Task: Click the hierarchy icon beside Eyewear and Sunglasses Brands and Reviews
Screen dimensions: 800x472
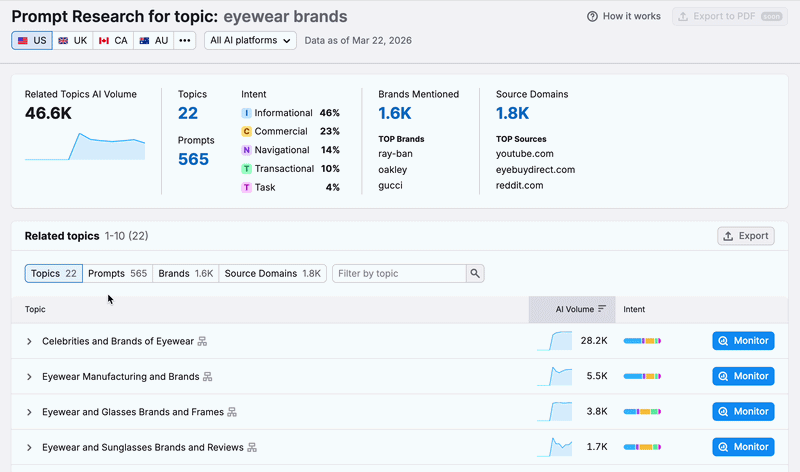Action: (x=252, y=447)
